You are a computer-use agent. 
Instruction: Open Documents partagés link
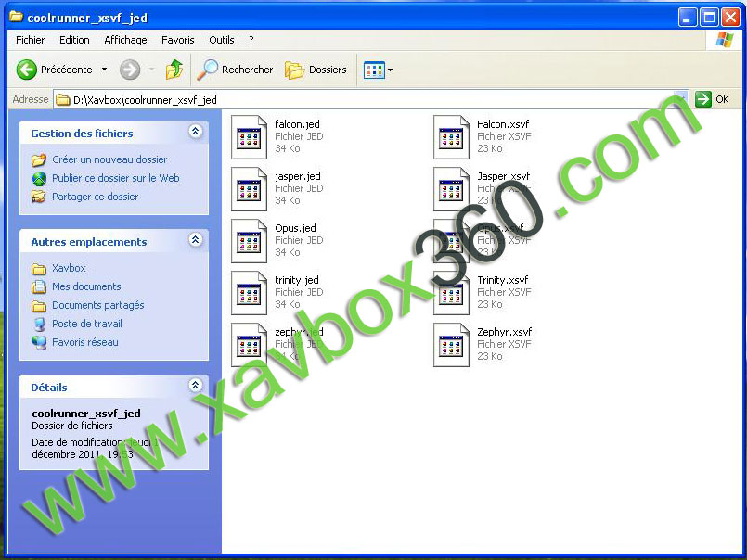pyautogui.click(x=98, y=305)
